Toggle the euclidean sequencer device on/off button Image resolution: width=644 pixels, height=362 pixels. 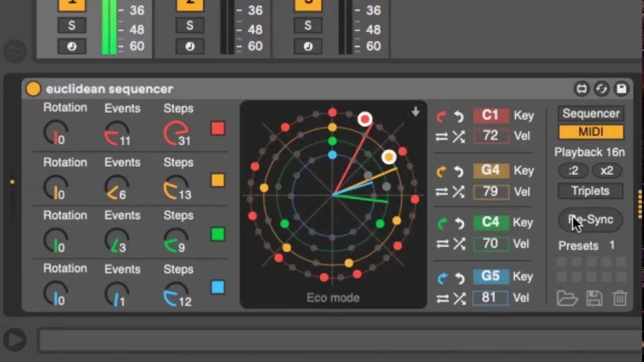[33, 89]
